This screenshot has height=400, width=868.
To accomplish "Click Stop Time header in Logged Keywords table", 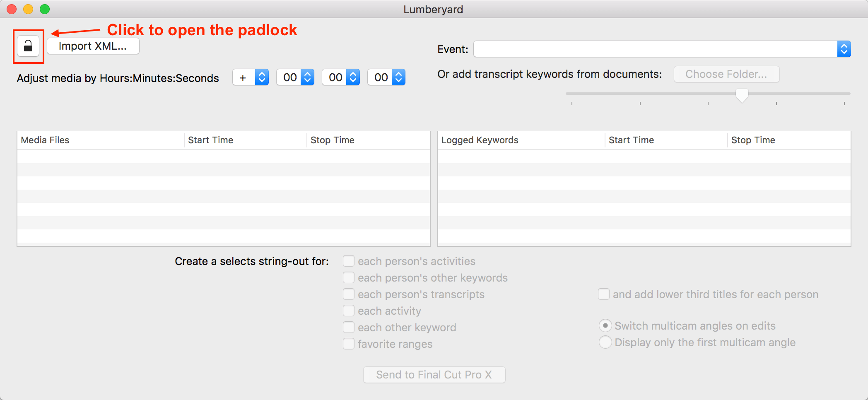I will 789,140.
